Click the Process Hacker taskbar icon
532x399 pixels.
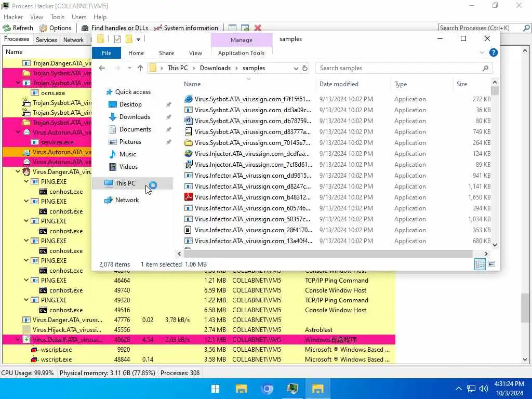292,389
